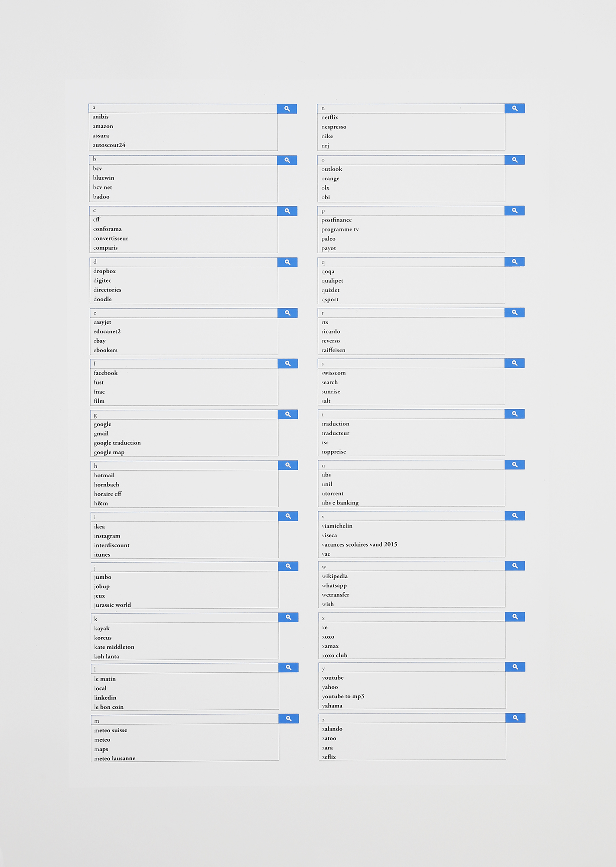
Task: Choose 'ubs e banking' suggestion
Action: tap(340, 503)
